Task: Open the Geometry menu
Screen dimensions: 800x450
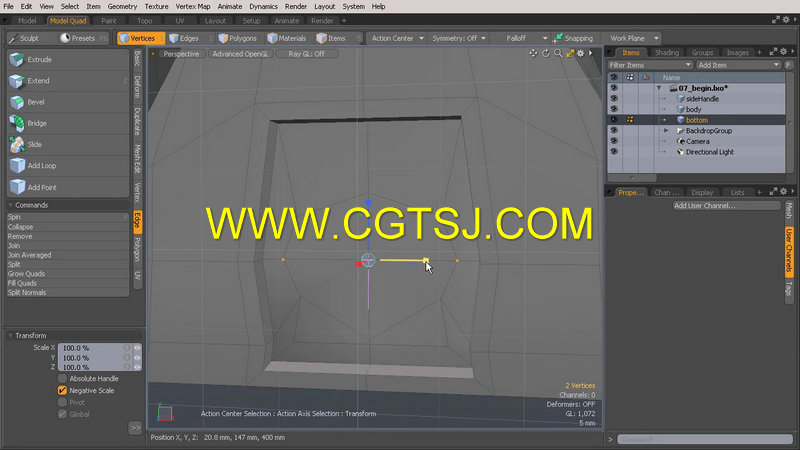Action: pyautogui.click(x=122, y=7)
